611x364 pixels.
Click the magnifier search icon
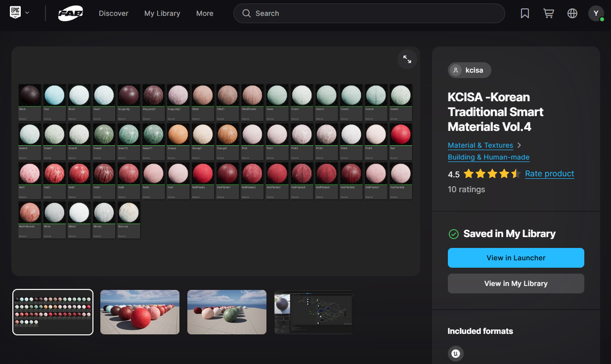point(246,13)
